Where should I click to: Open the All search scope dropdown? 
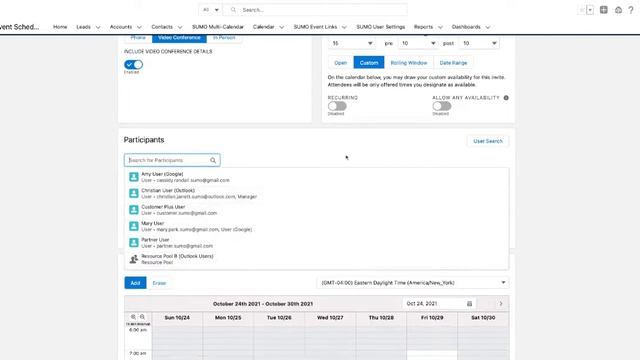[x=210, y=10]
